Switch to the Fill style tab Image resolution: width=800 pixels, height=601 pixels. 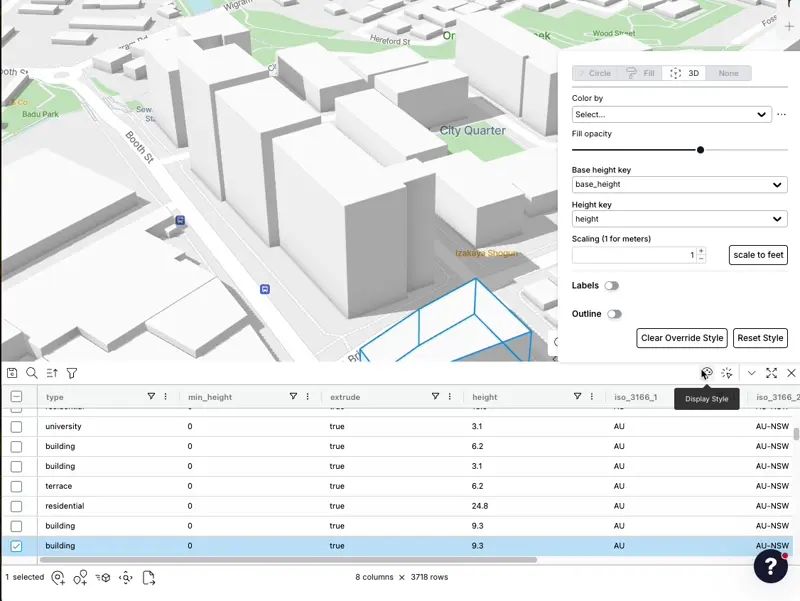(x=640, y=73)
